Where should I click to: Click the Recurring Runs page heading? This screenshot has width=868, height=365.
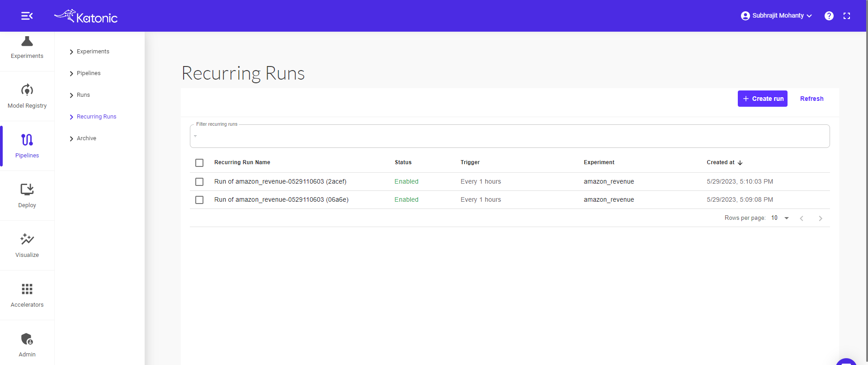(243, 73)
